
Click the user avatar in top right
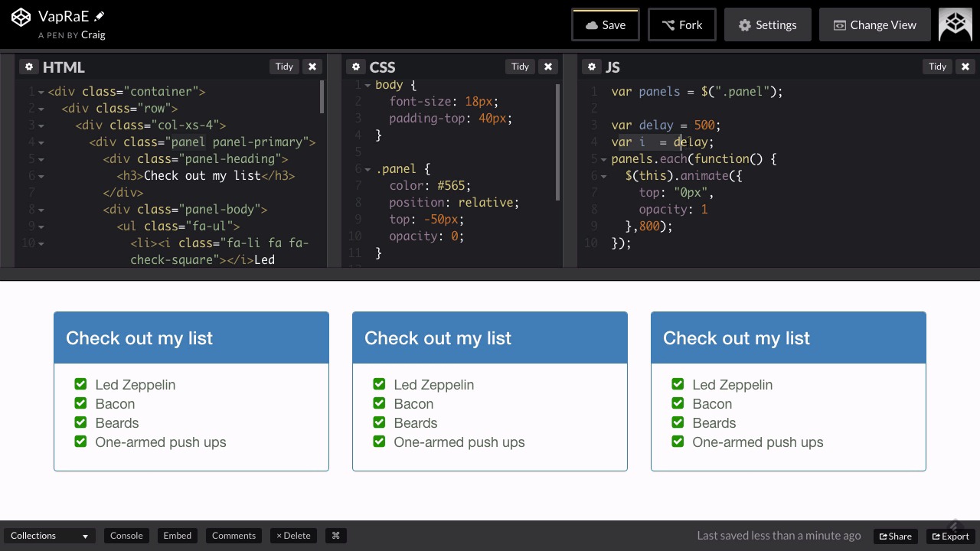point(955,24)
